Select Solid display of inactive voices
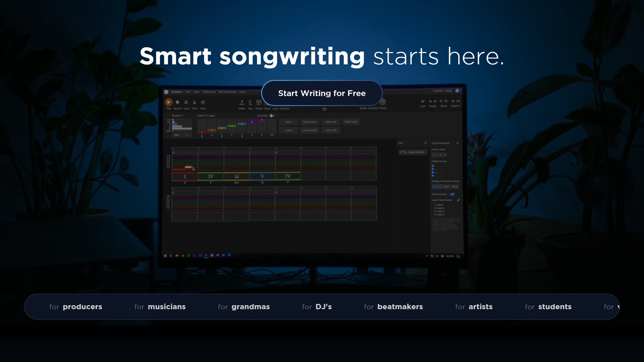Viewport: 644px width, 362px height. pos(446,187)
